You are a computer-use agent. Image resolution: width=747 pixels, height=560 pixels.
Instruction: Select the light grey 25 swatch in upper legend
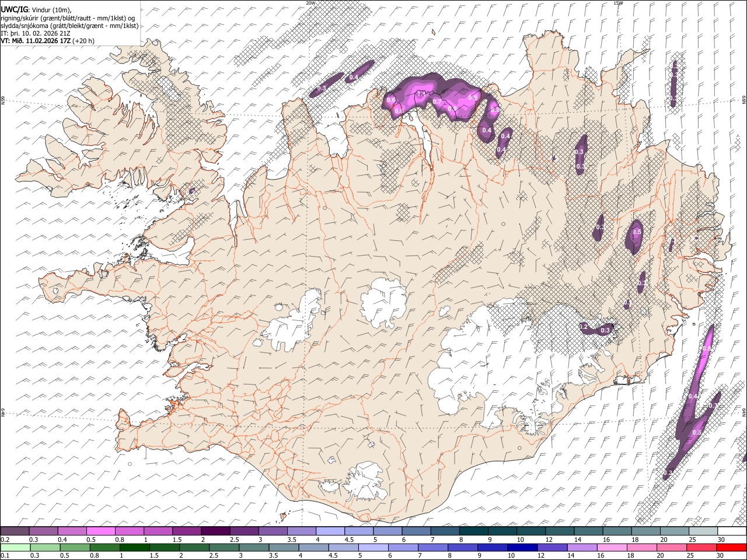point(703,531)
